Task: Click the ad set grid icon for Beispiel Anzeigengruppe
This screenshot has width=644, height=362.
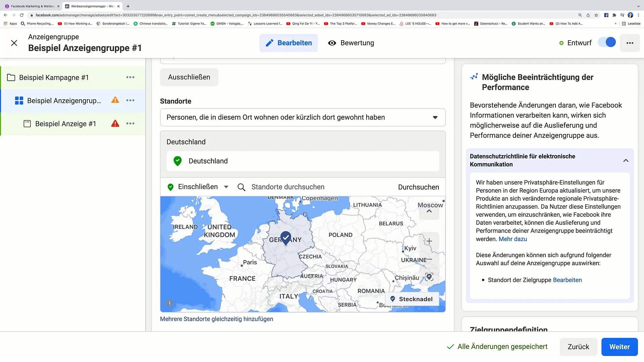Action: (x=18, y=100)
